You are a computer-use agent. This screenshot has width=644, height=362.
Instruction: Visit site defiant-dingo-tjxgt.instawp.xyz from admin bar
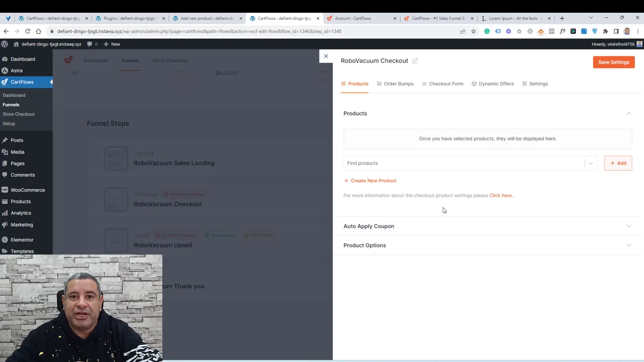tap(47, 44)
